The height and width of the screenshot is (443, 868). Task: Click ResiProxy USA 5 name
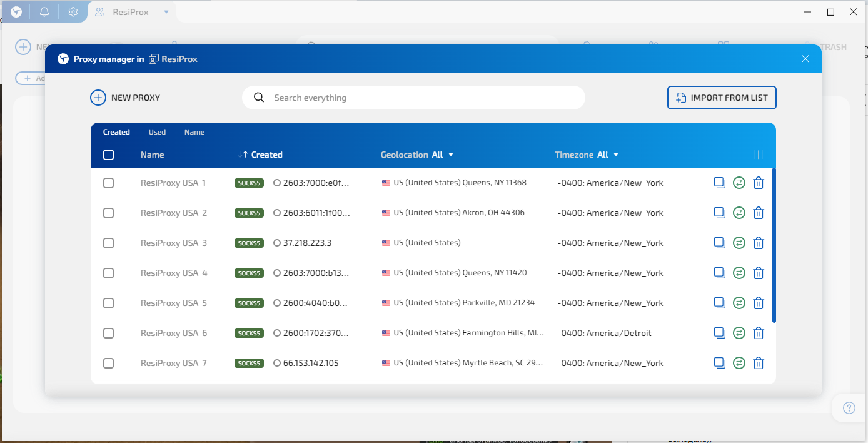click(x=174, y=303)
